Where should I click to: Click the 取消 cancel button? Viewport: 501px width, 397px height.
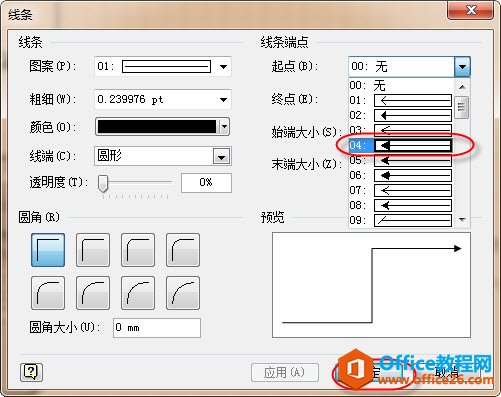(x=447, y=372)
